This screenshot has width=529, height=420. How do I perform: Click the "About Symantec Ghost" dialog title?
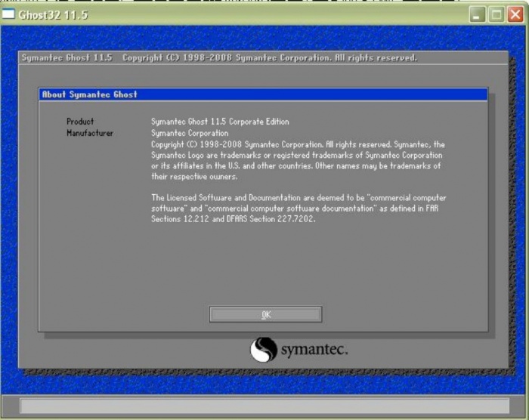click(89, 94)
